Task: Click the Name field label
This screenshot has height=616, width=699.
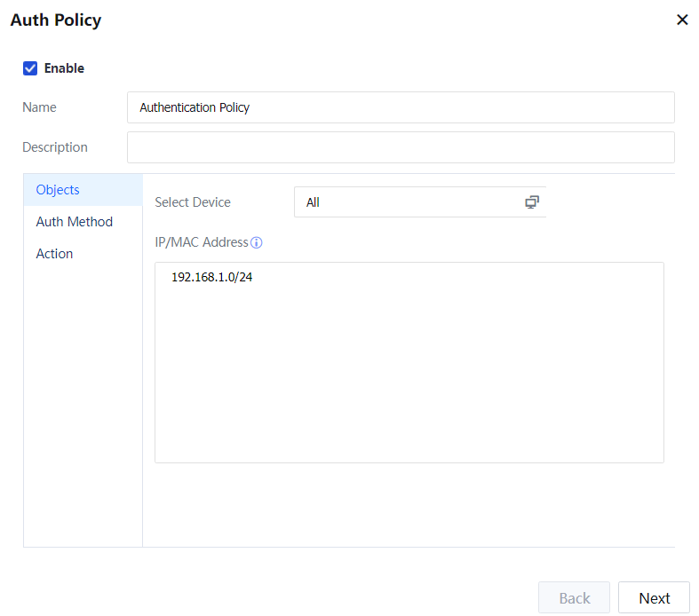Action: click(x=39, y=107)
